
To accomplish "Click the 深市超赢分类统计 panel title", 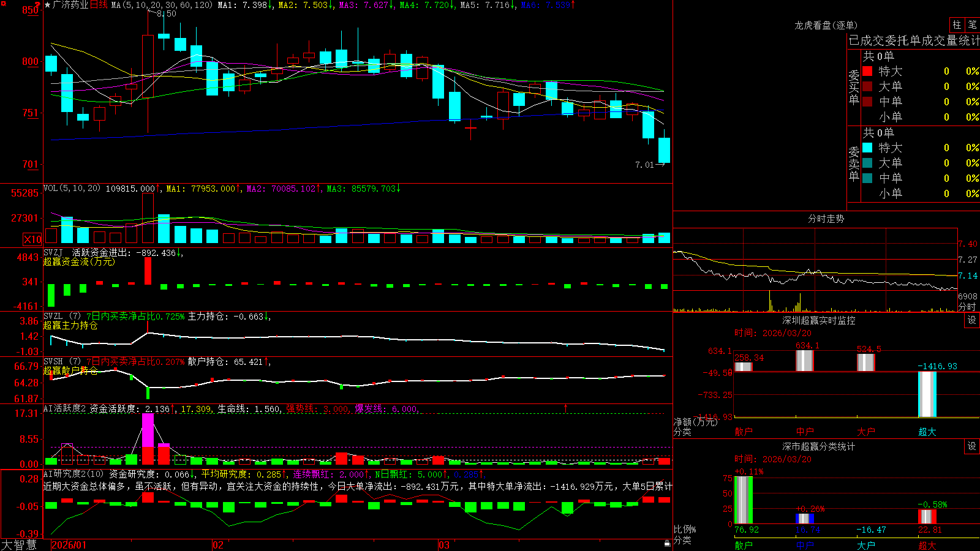I will [818, 446].
